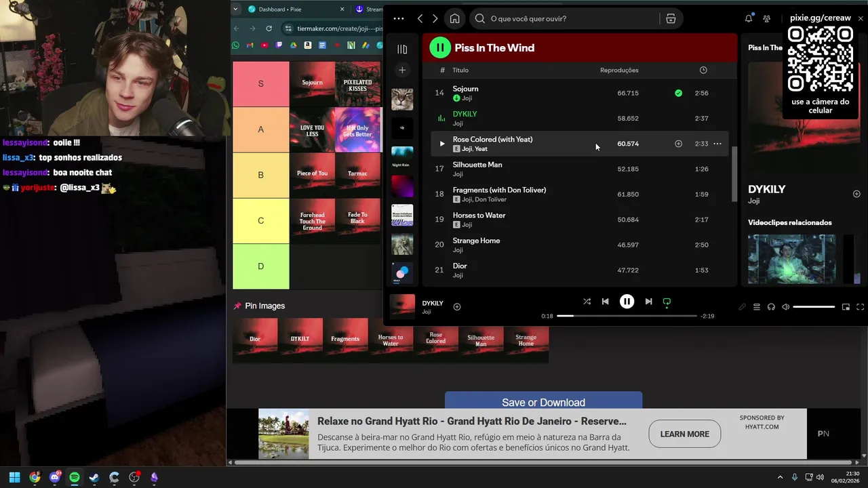The image size is (868, 488).
Task: Seek on the song progress bar
Action: (627, 316)
